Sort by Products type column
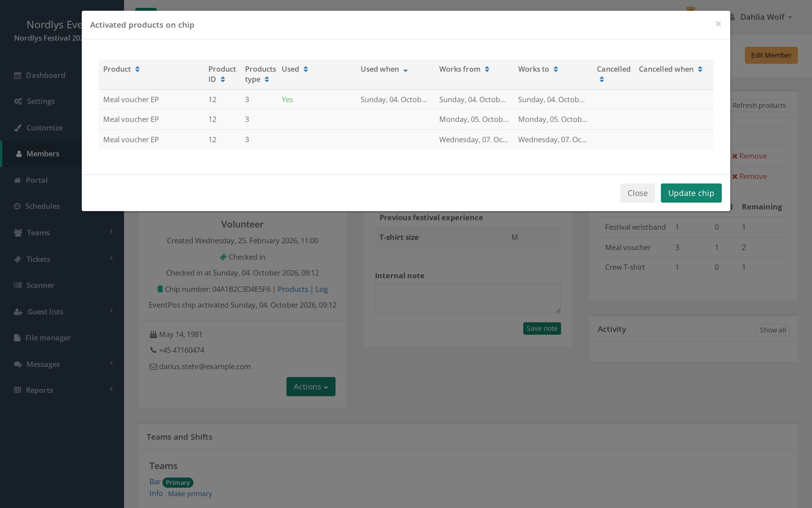Viewport: 812px width, 508px height. point(260,74)
